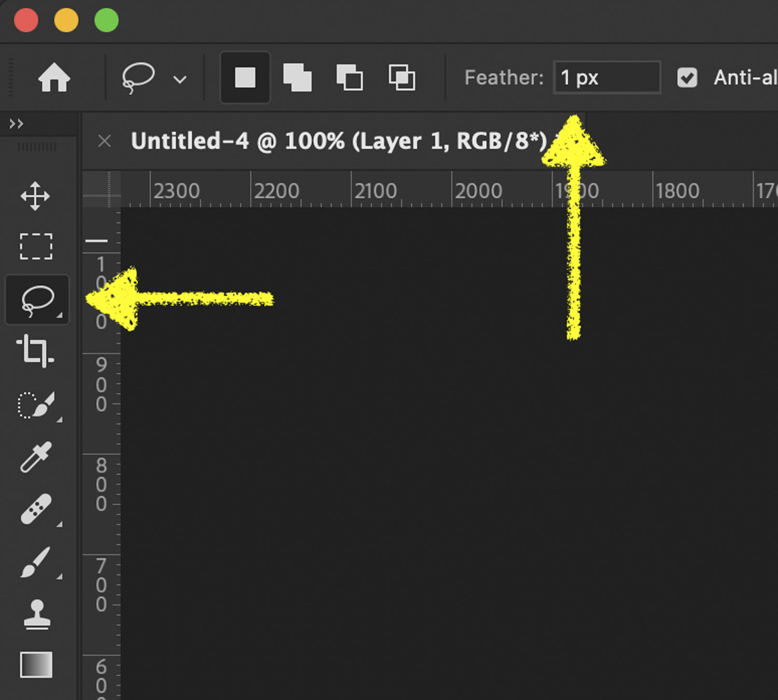Select the Lasso tool in the toolbar
Viewport: 778px width, 700px height.
tap(37, 300)
